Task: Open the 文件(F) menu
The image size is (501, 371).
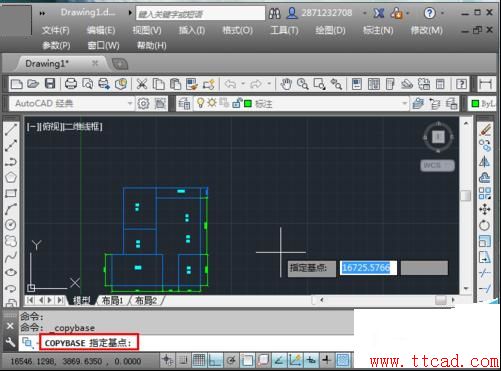Action: coord(56,31)
